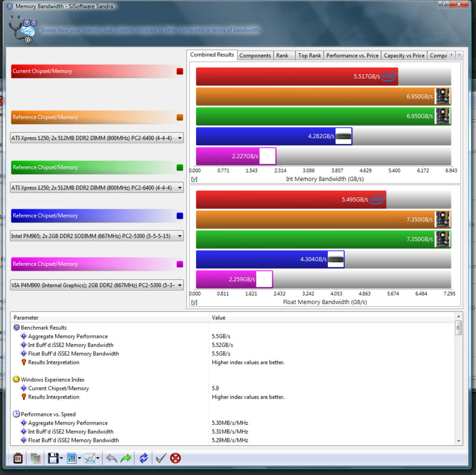This screenshot has width=476, height=475.
Task: Click laptop thumbnail on the 4.282GB/s bar
Action: pos(344,136)
